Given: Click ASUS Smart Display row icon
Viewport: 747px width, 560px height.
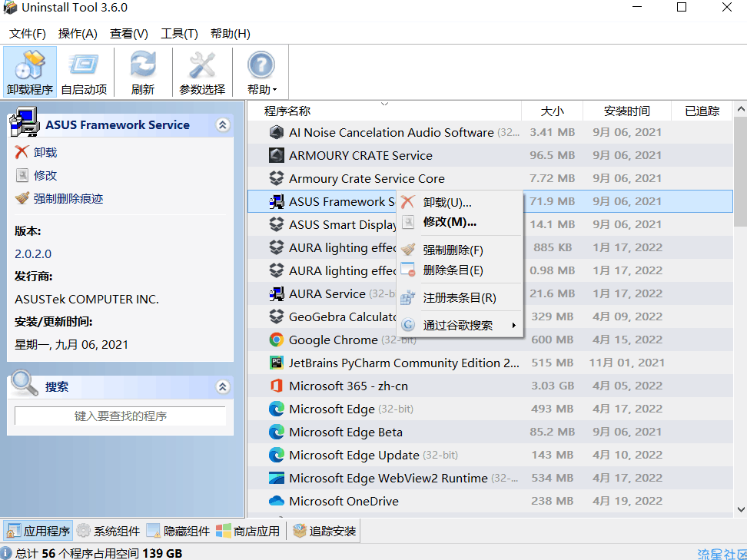Looking at the screenshot, I should pos(277,224).
